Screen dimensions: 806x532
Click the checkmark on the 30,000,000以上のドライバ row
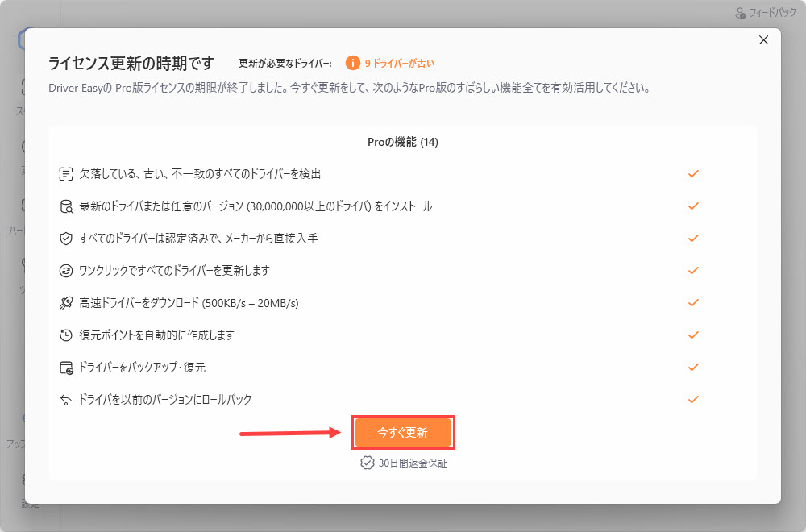(x=693, y=206)
